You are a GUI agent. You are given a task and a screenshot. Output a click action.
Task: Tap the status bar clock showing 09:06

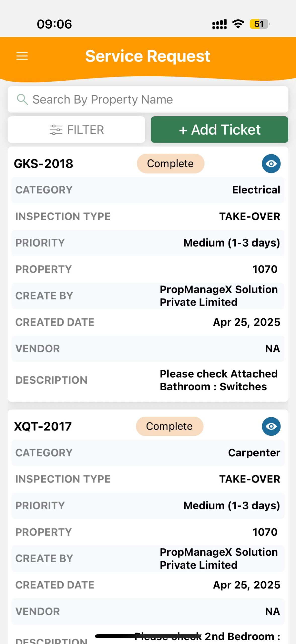tap(54, 24)
